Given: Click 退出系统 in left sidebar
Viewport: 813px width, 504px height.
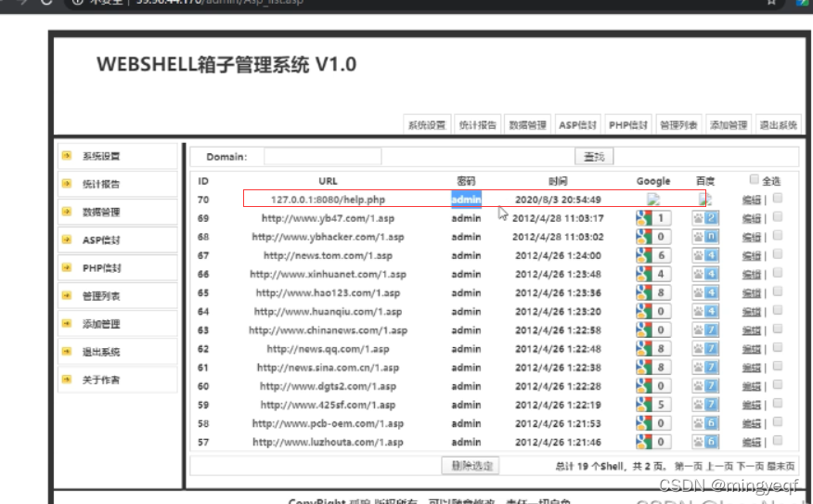Looking at the screenshot, I should click(101, 352).
